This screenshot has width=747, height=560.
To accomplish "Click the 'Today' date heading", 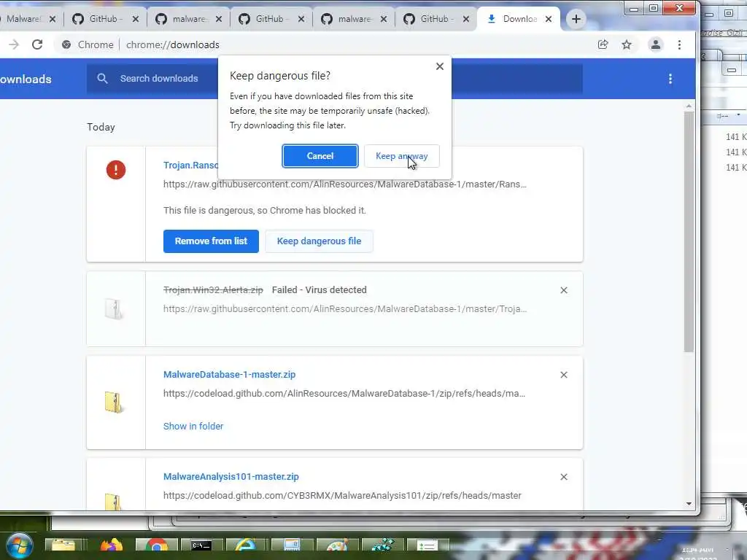I will click(x=101, y=127).
